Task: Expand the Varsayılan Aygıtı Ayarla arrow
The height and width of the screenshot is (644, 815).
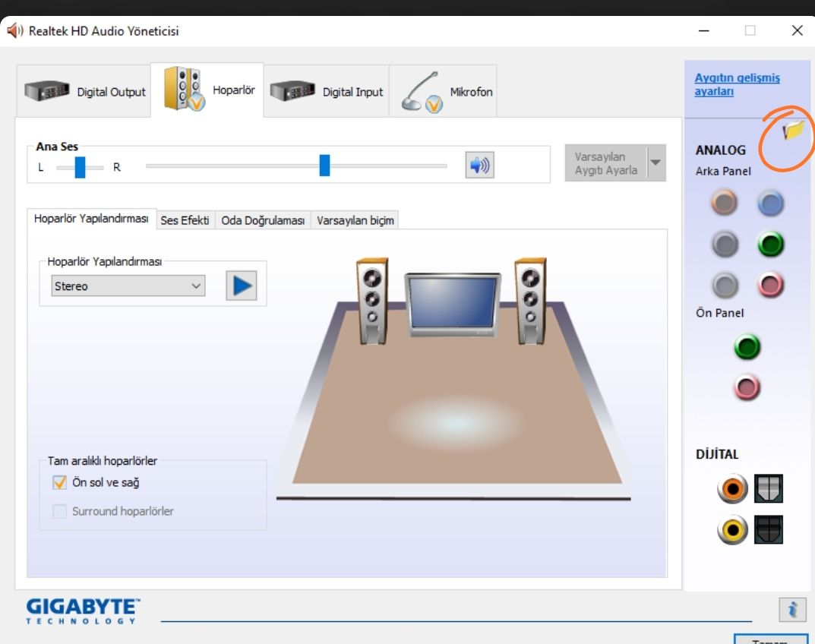Action: (x=656, y=163)
